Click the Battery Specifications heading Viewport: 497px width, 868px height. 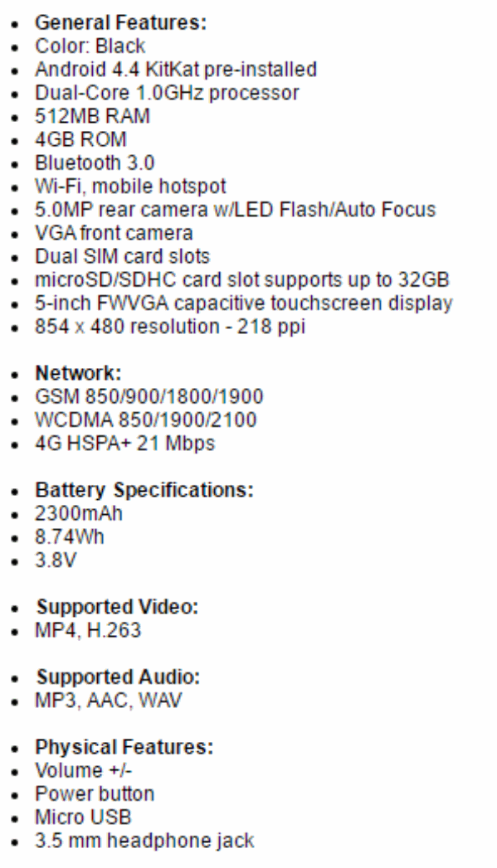click(x=144, y=491)
